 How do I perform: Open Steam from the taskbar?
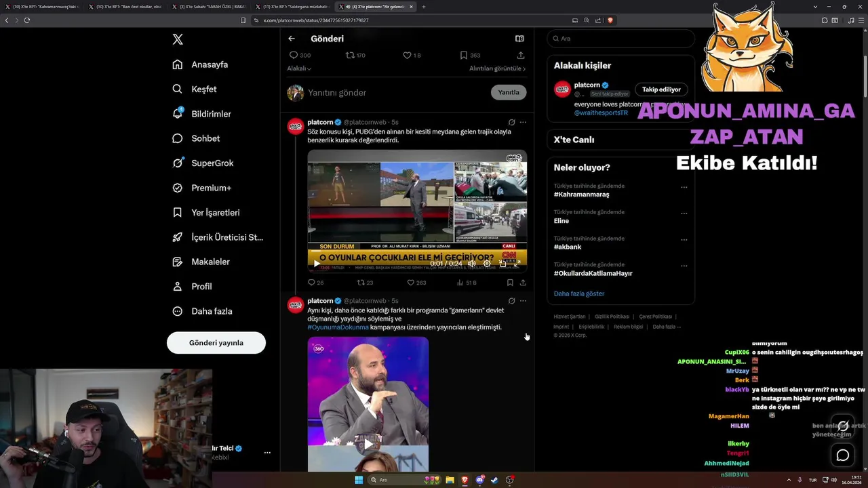495,480
